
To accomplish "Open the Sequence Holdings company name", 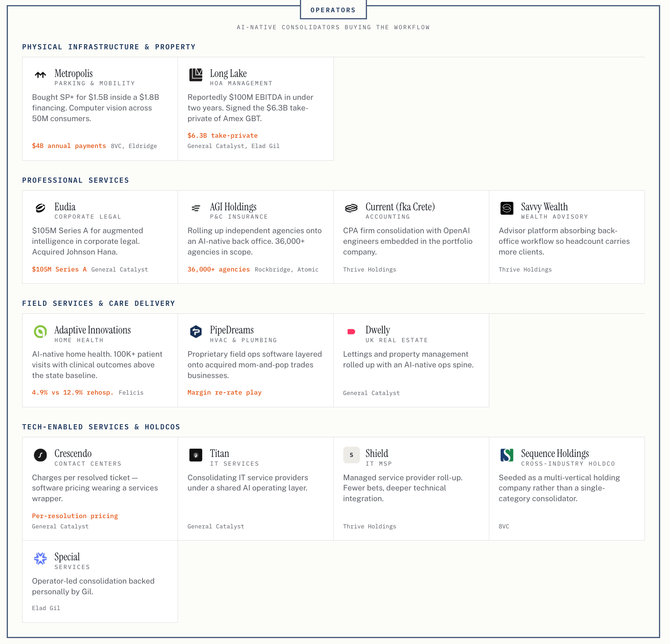I will [x=555, y=453].
